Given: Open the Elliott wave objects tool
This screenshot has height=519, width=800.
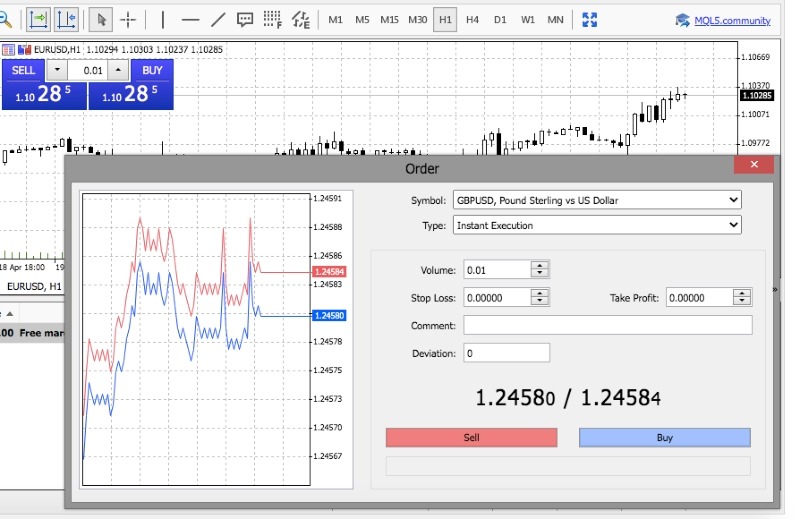Looking at the screenshot, I should pos(301,20).
